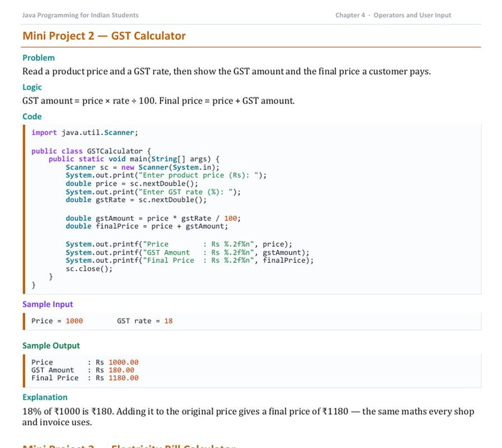The width and height of the screenshot is (502, 448).
Task: Click the 'public static void main' line
Action: click(134, 159)
